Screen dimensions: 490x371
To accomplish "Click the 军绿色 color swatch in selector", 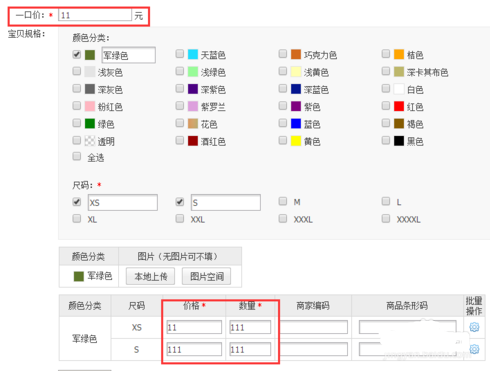I will point(90,55).
